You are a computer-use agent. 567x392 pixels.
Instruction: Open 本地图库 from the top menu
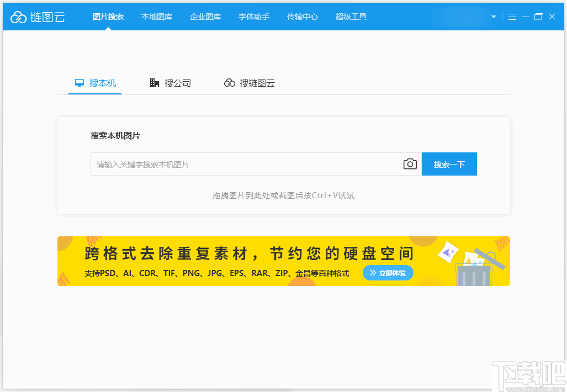point(157,17)
